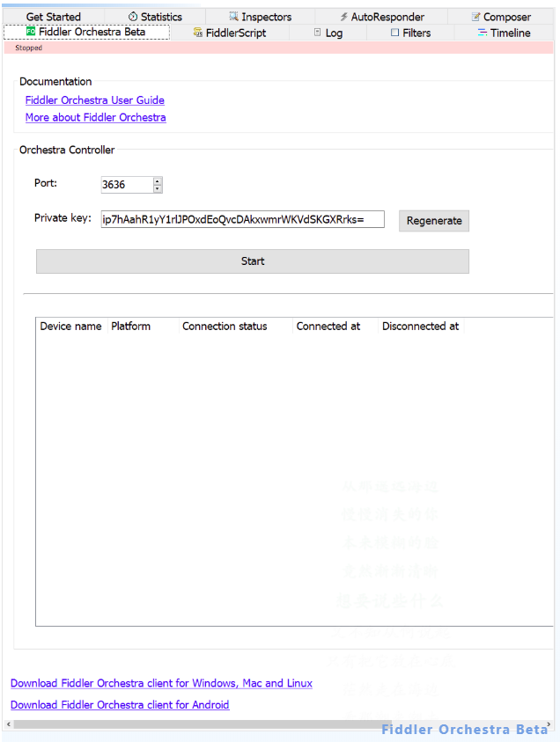Image resolution: width=560 pixels, height=742 pixels.
Task: Click the Inspectors magnifier icon
Action: pos(234,17)
